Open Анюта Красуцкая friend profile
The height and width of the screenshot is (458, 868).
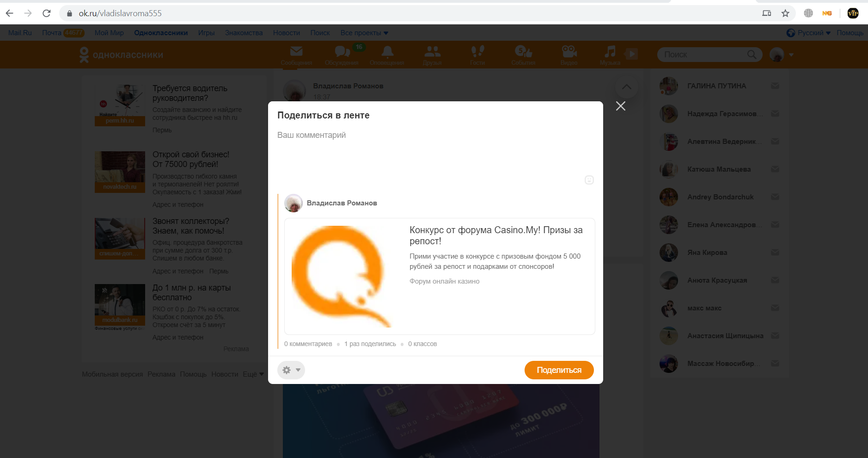[717, 280]
